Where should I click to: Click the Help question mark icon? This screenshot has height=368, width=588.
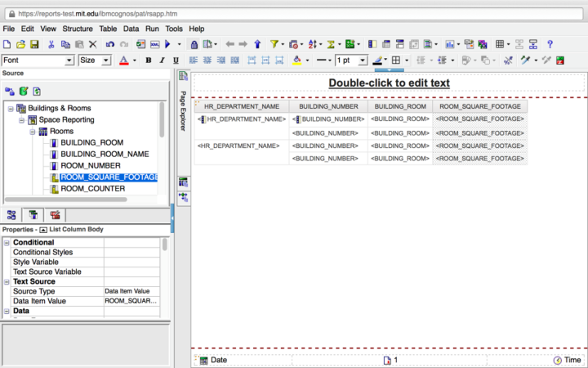pos(550,44)
